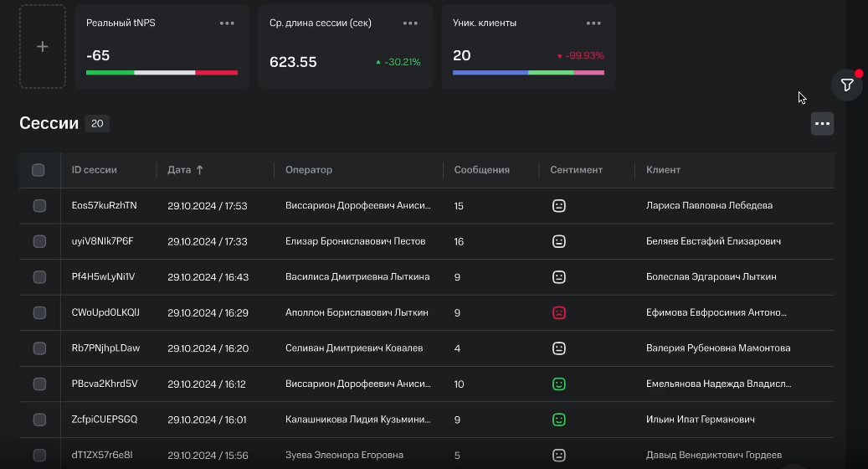868x469 pixels.
Task: Click the green sentiment face for session ZcfpiCUEPSGQ
Action: tap(559, 420)
